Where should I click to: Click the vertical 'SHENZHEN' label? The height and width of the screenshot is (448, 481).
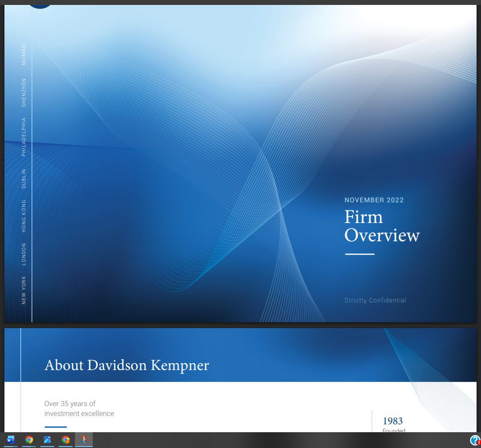click(24, 93)
